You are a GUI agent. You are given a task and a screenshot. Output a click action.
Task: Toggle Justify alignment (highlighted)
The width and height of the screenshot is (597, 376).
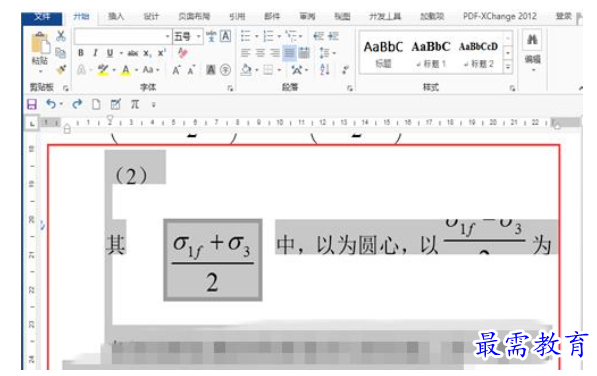coord(289,53)
